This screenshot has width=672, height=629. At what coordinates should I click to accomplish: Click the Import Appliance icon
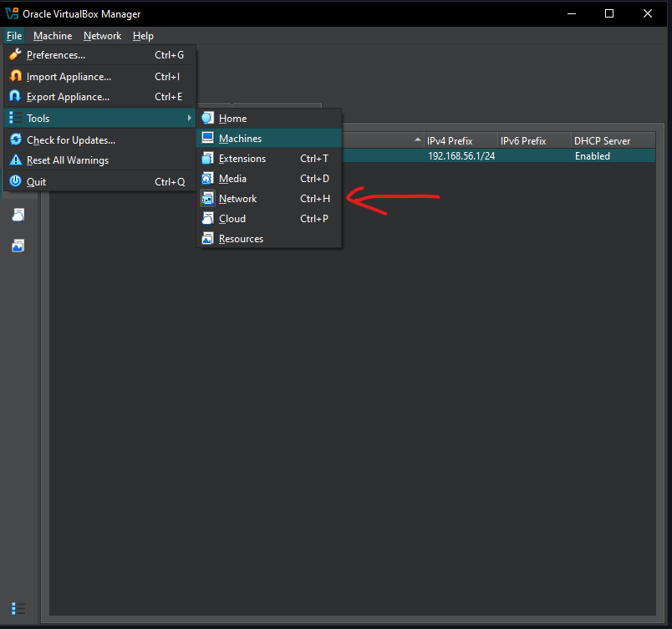pos(16,76)
